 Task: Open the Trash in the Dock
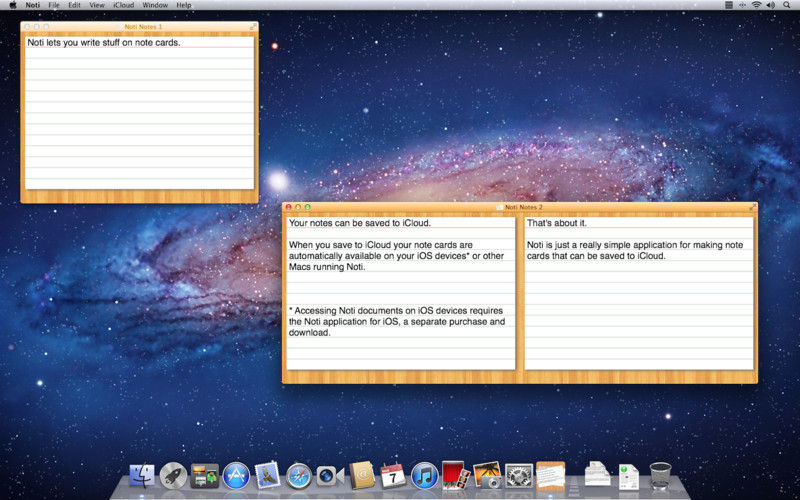660,475
